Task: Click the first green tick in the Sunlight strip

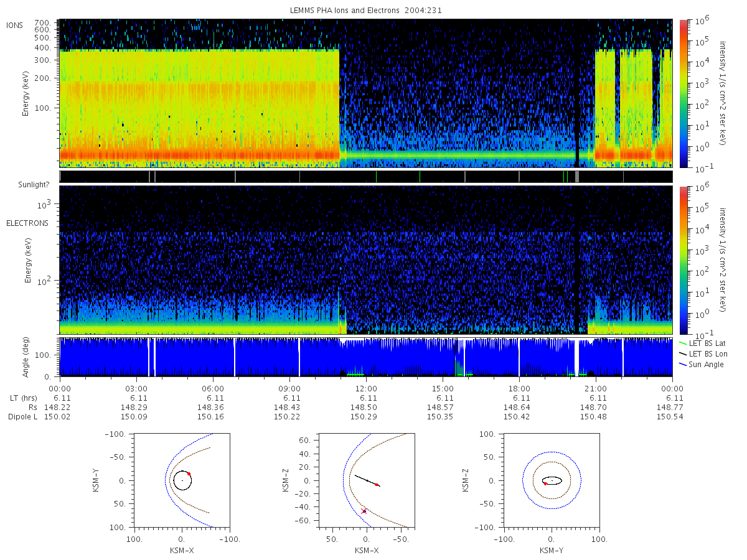Action: pos(377,177)
